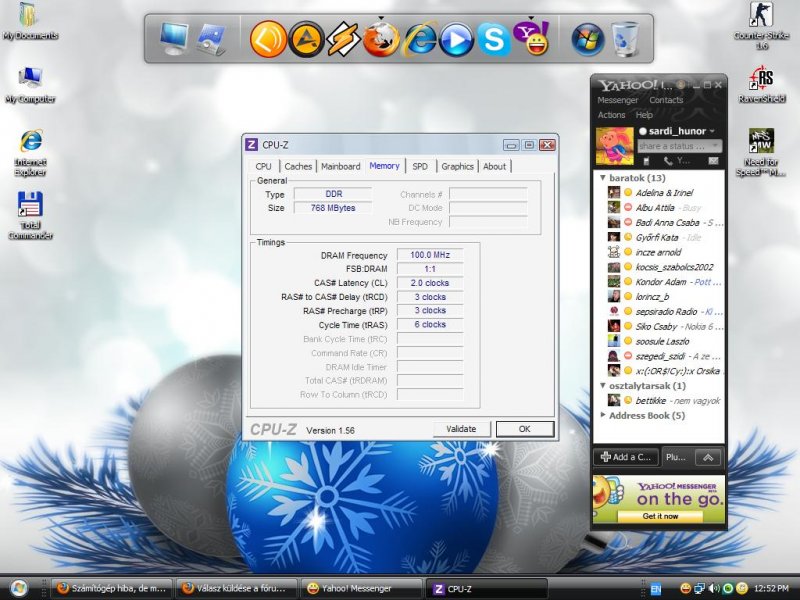Click Yahoo Messenger avatar picture
Viewport: 800px width, 600px height.
click(614, 146)
